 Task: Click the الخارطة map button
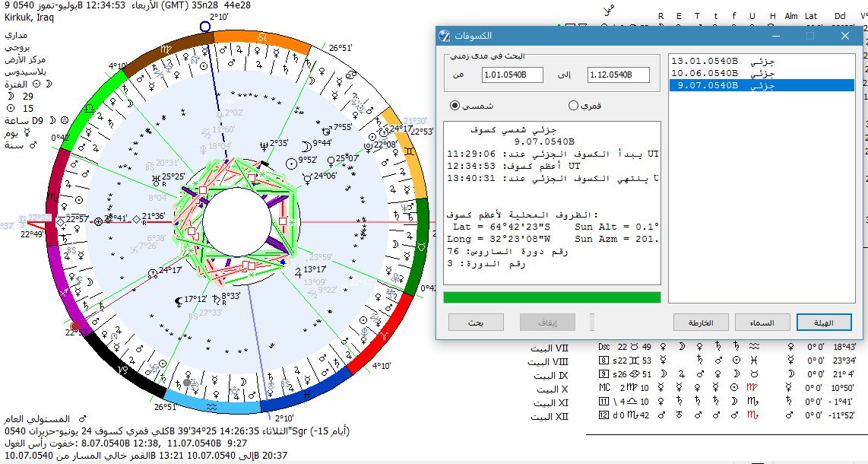pyautogui.click(x=701, y=323)
